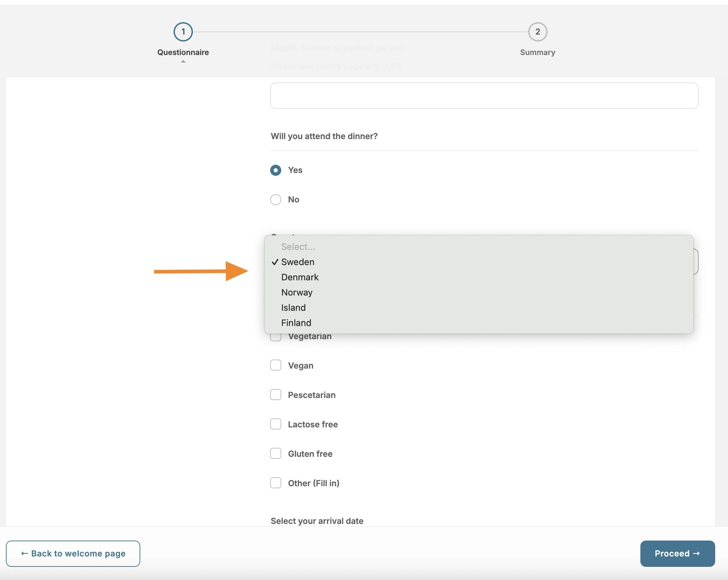Click the Select... placeholder option
This screenshot has height=580, width=728.
tap(298, 247)
